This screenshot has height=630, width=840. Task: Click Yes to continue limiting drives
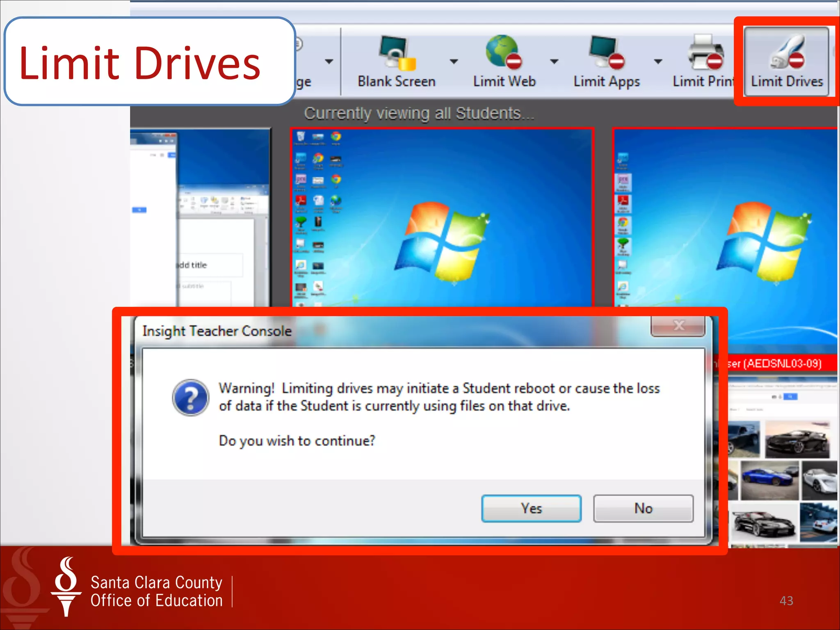click(531, 509)
